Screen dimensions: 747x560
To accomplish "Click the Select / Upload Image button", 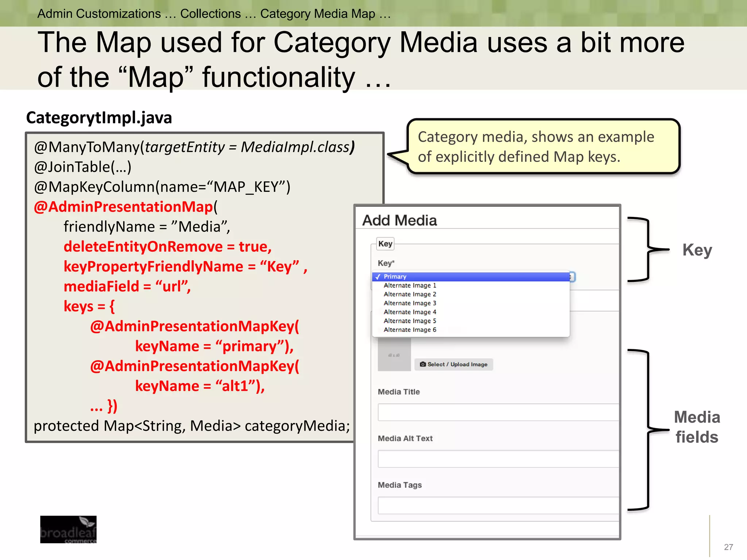I will pos(454,364).
